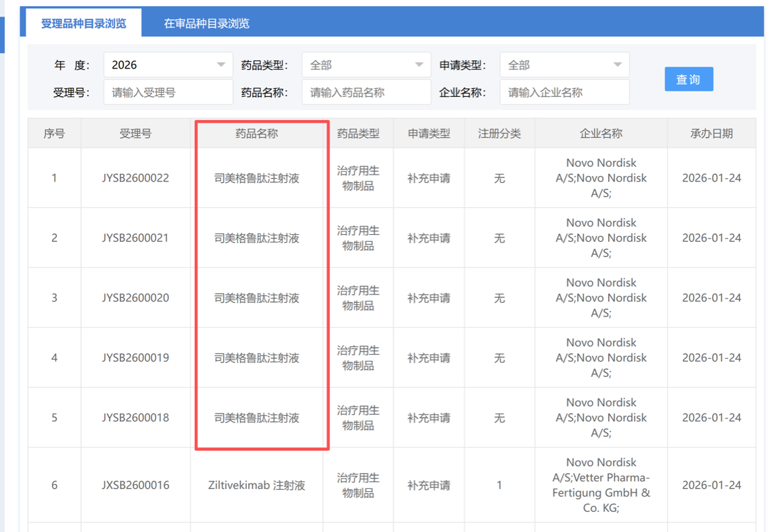Click the 申请类型 column header
Screen dimensions: 780x532
coord(428,133)
